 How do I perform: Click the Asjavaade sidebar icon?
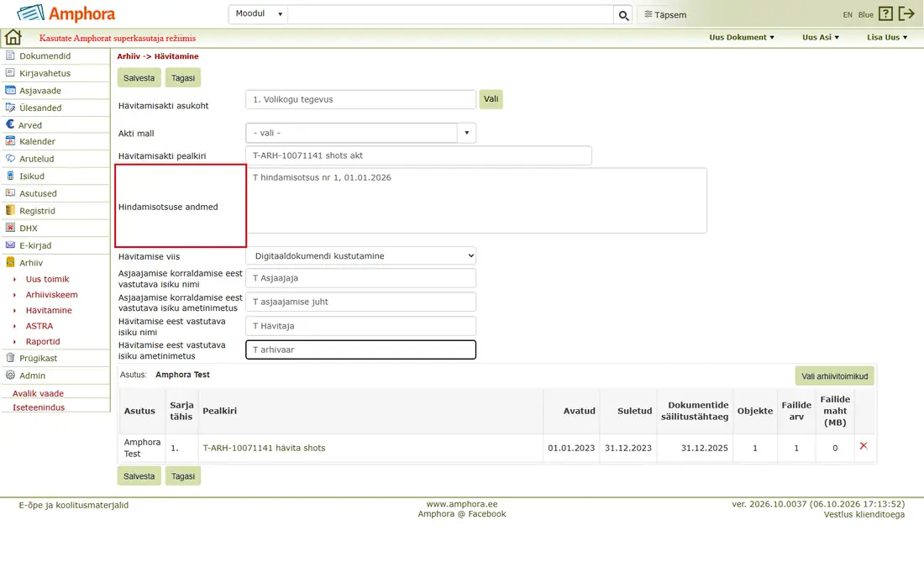tap(10, 90)
